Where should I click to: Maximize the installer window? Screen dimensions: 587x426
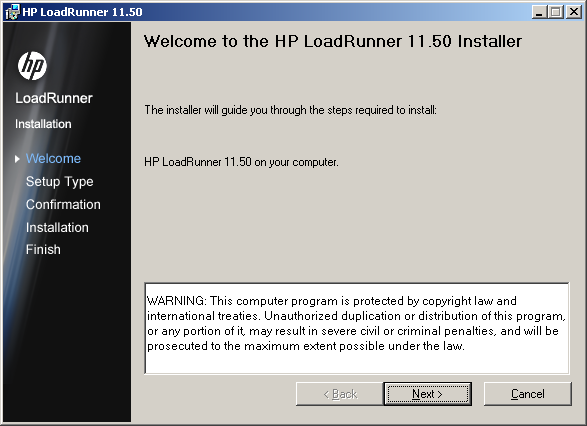pos(556,12)
